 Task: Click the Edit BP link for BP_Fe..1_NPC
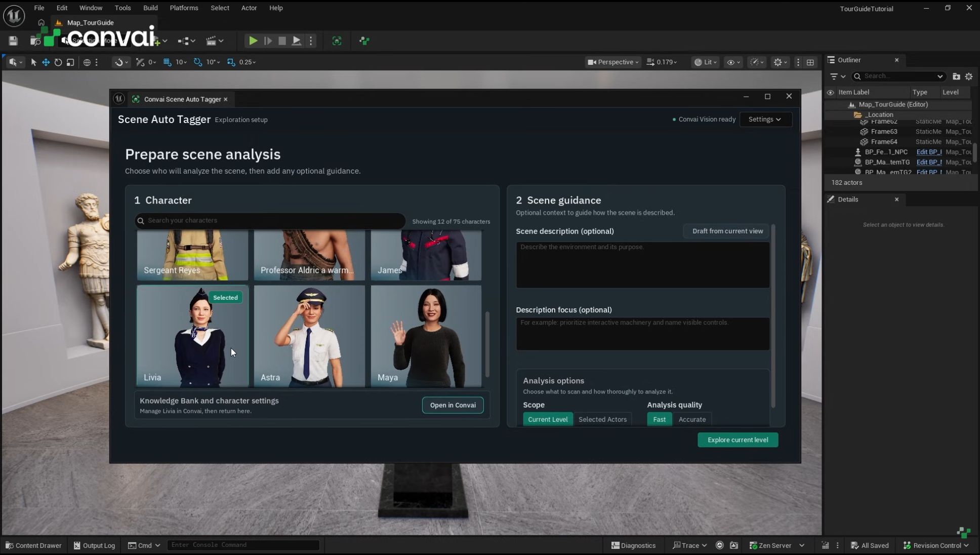point(929,152)
